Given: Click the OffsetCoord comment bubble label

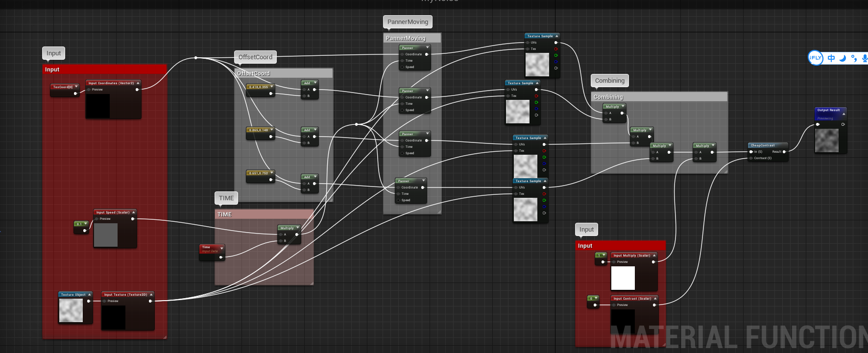Looking at the screenshot, I should (255, 57).
